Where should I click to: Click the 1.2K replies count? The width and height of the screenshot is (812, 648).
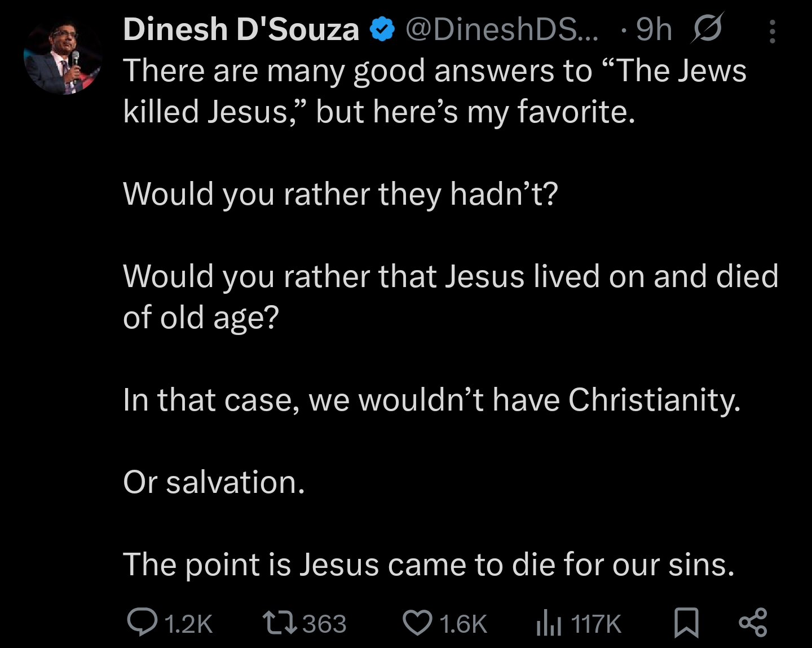[189, 624]
